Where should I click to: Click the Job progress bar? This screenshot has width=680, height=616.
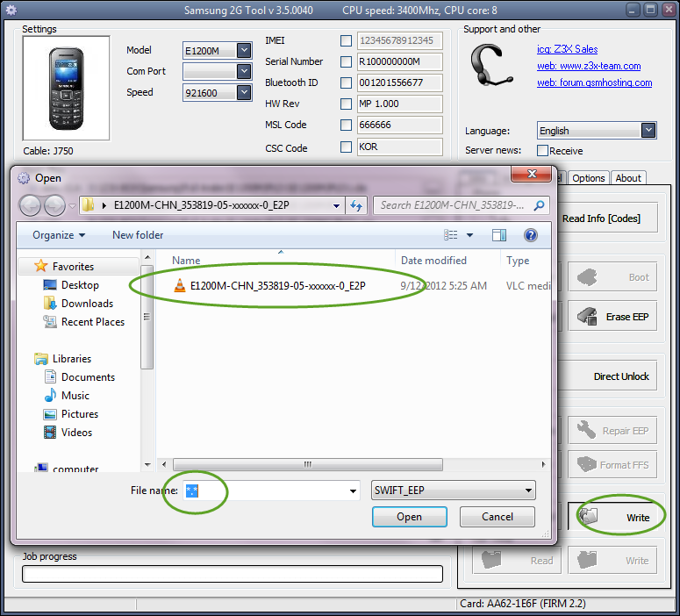[232, 574]
